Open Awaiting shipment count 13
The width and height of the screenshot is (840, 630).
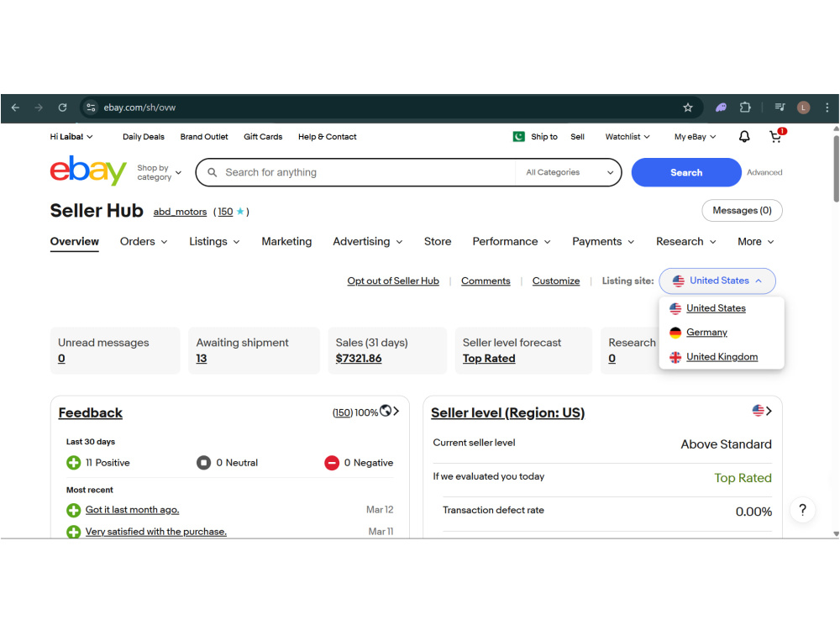coord(201,359)
